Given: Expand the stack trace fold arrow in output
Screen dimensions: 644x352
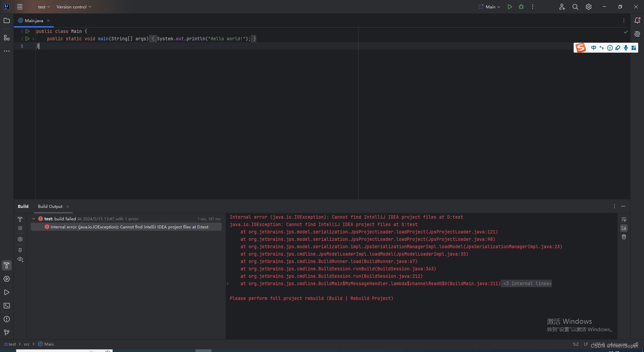Looking at the screenshot, I should (x=228, y=283).
